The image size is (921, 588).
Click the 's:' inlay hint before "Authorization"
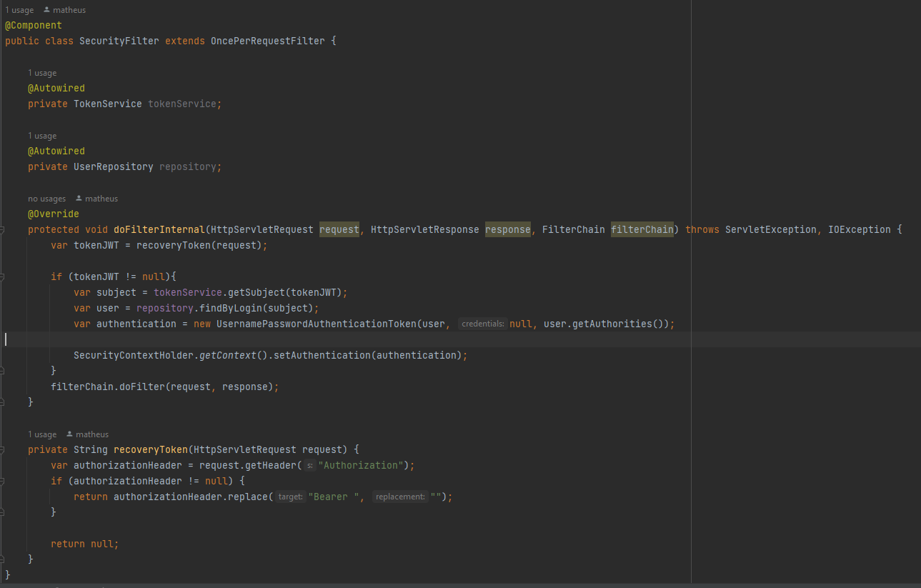coord(309,466)
